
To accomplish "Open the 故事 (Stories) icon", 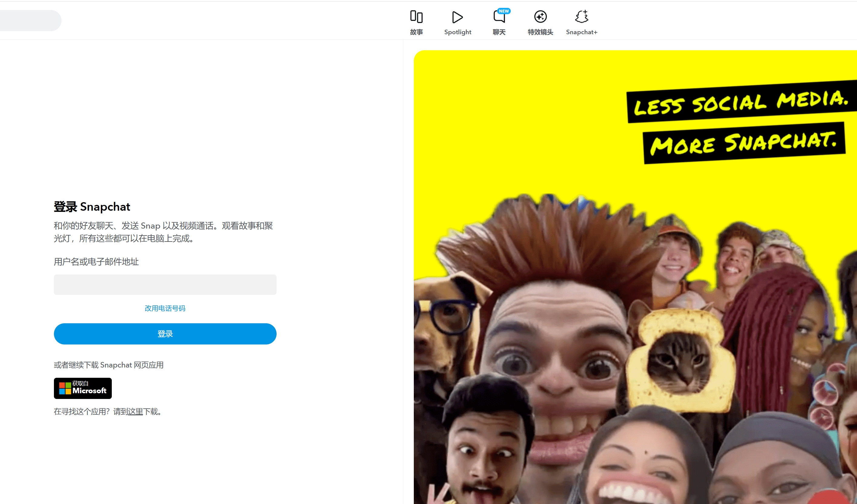I will [x=416, y=16].
